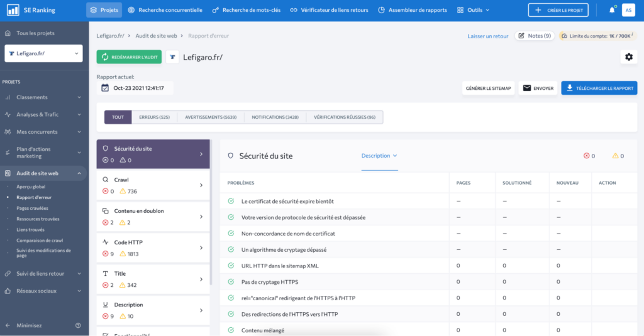Screen dimensions: 644x336
Task: Click the red error icon in panel header
Action: (x=587, y=156)
